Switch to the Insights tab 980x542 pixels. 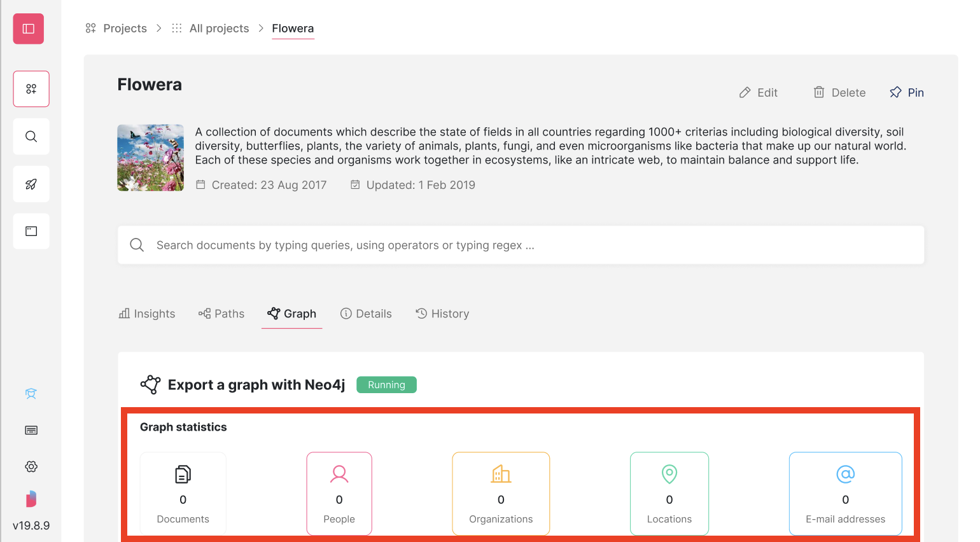tap(147, 314)
